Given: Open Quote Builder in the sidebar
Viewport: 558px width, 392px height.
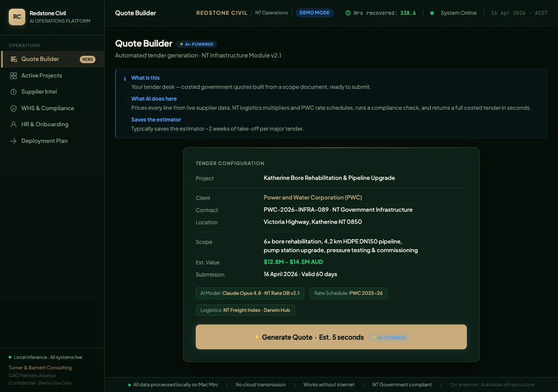Looking at the screenshot, I should pos(52,59).
